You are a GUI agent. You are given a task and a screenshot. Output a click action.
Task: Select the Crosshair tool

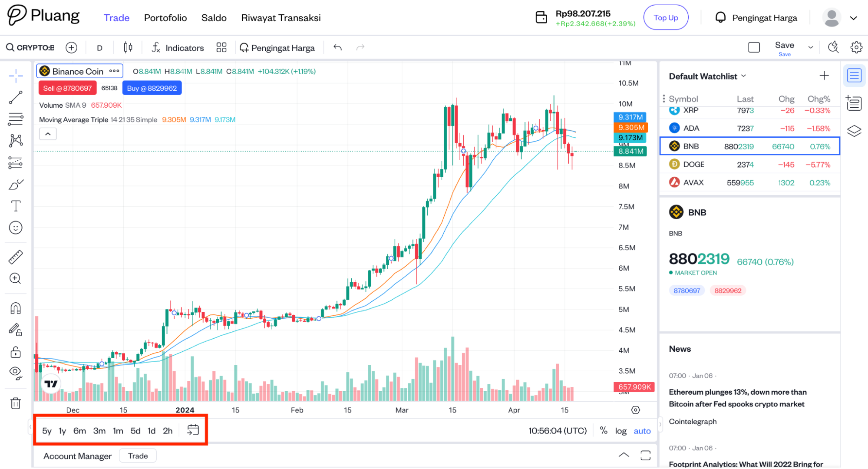pyautogui.click(x=16, y=76)
